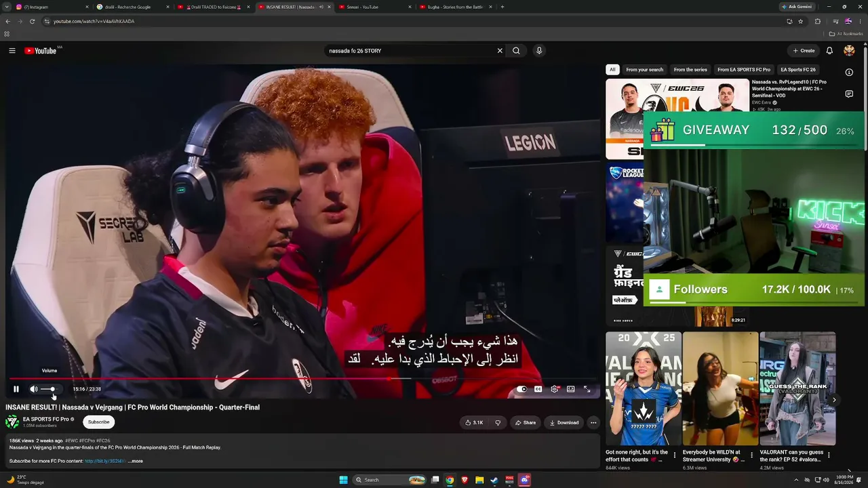Pause the video playback
Image resolution: width=868 pixels, height=488 pixels.
pyautogui.click(x=16, y=389)
